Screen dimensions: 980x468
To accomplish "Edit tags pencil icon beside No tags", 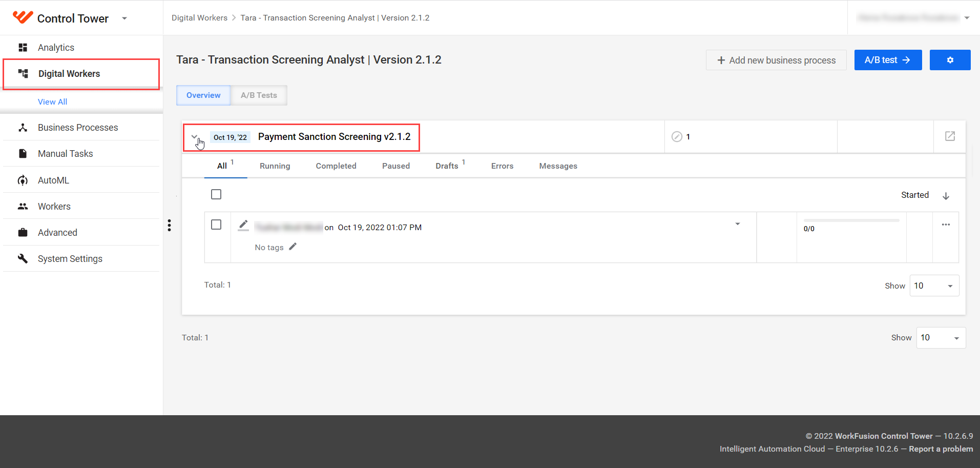I will pos(293,247).
